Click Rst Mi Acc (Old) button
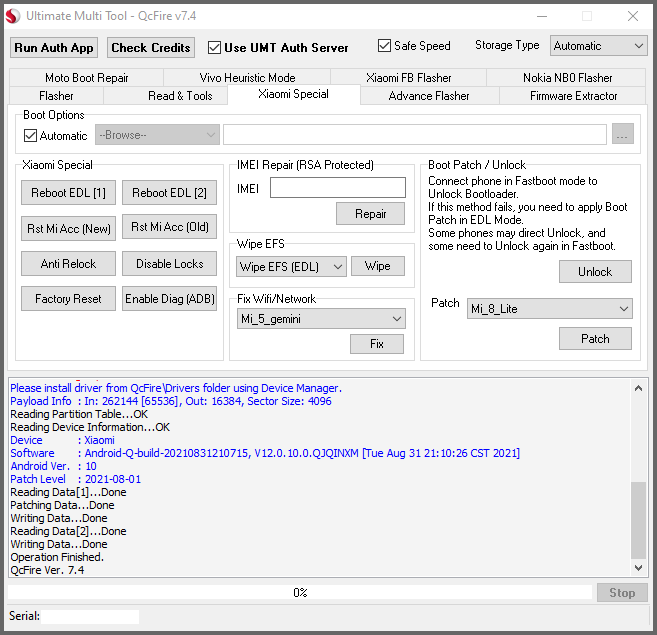The width and height of the screenshot is (657, 635). [x=169, y=227]
